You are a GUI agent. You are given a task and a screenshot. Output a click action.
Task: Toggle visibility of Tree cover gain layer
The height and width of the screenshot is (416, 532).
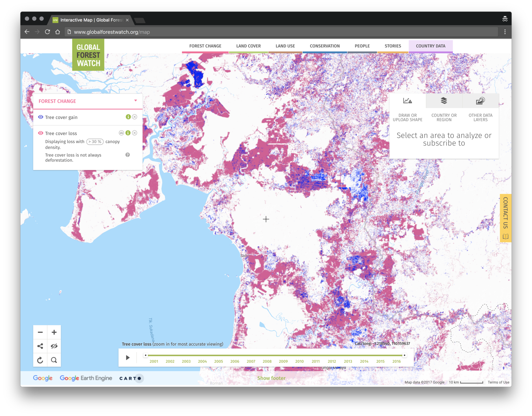click(40, 117)
